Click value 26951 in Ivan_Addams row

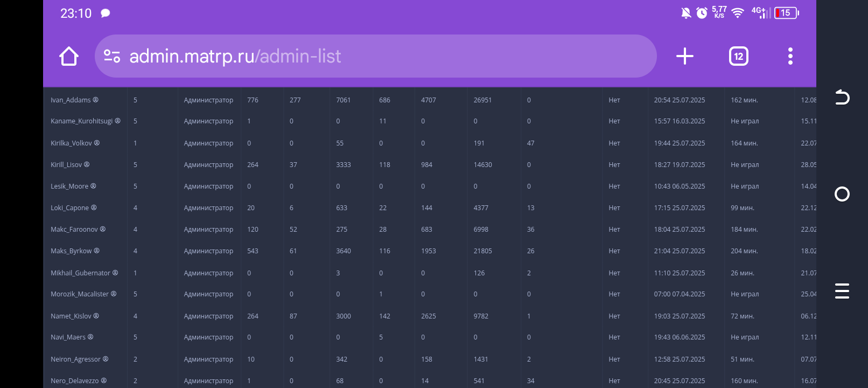pyautogui.click(x=482, y=100)
